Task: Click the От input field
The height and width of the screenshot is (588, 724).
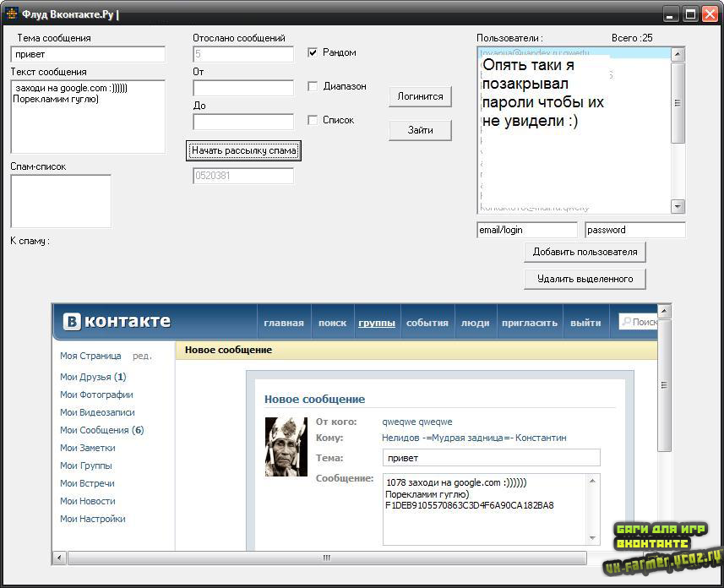Action: [x=243, y=88]
